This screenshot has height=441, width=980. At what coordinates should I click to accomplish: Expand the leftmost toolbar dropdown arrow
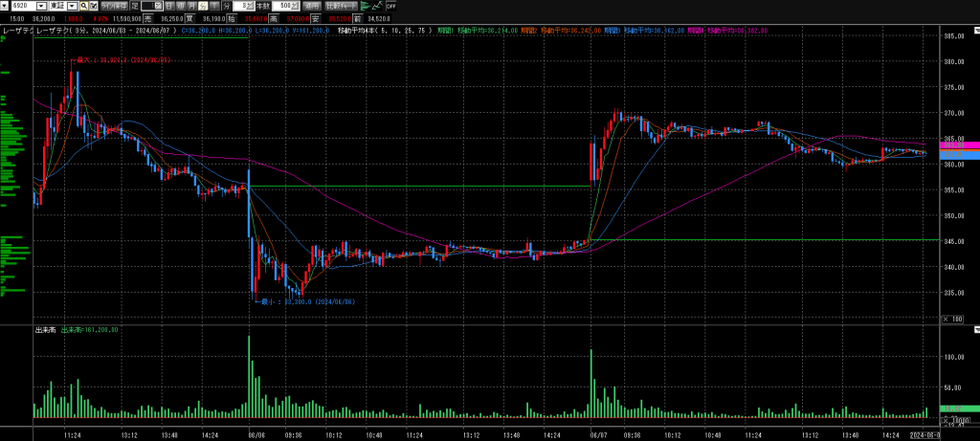pos(4,6)
